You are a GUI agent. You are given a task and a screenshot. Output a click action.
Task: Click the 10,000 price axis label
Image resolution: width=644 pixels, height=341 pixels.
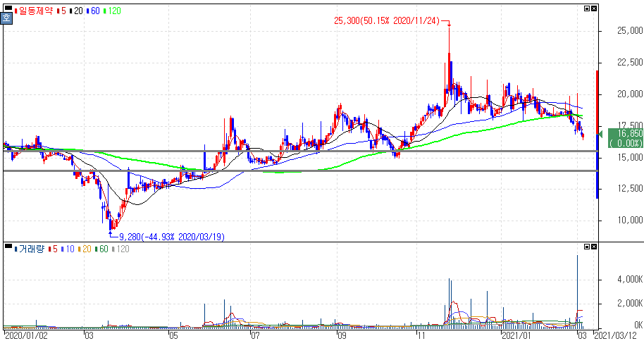(630, 221)
